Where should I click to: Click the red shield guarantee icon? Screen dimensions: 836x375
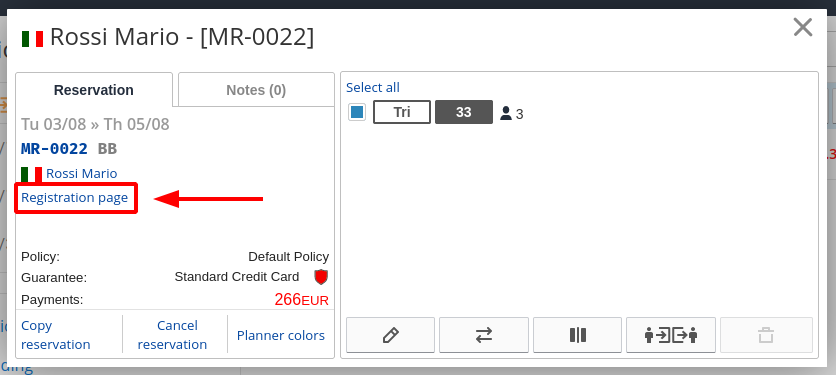[x=320, y=277]
